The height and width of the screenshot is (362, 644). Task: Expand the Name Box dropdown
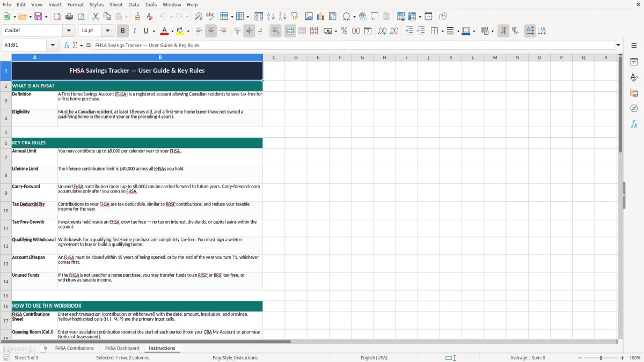click(53, 45)
